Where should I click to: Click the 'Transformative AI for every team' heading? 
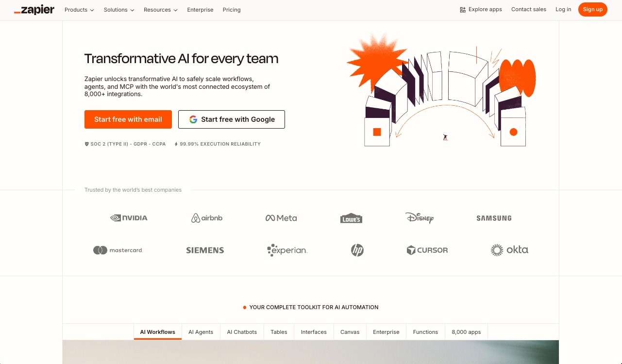[182, 59]
